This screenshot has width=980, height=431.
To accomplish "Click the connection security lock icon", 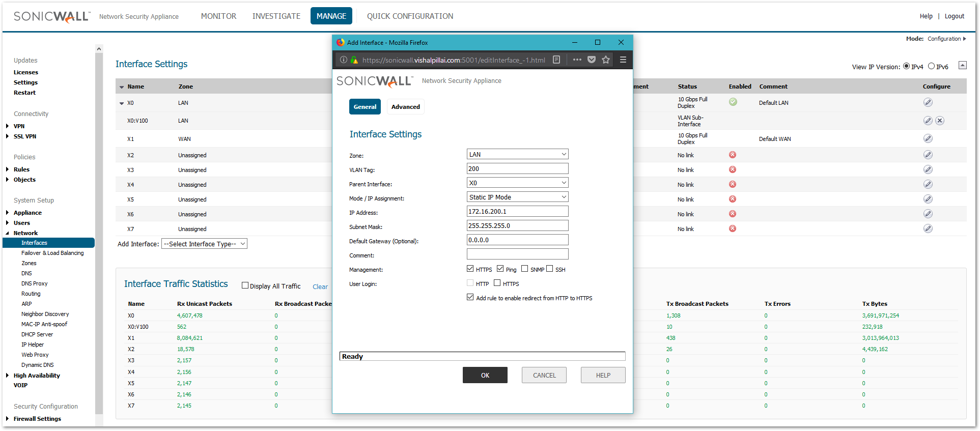I will coord(354,60).
